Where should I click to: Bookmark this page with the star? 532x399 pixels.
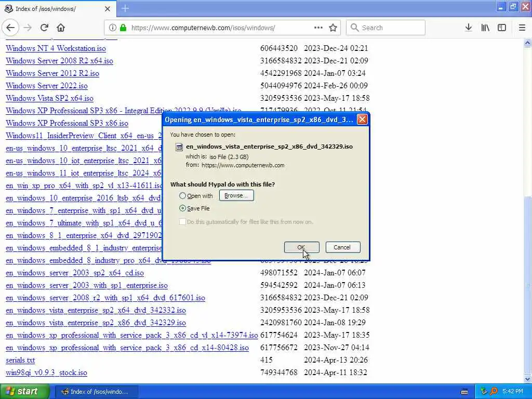point(333,28)
